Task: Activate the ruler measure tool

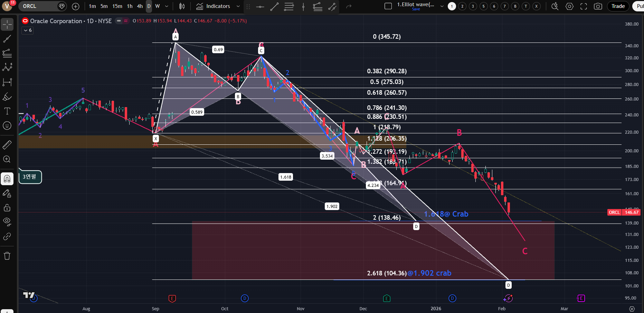Action: [x=7, y=145]
